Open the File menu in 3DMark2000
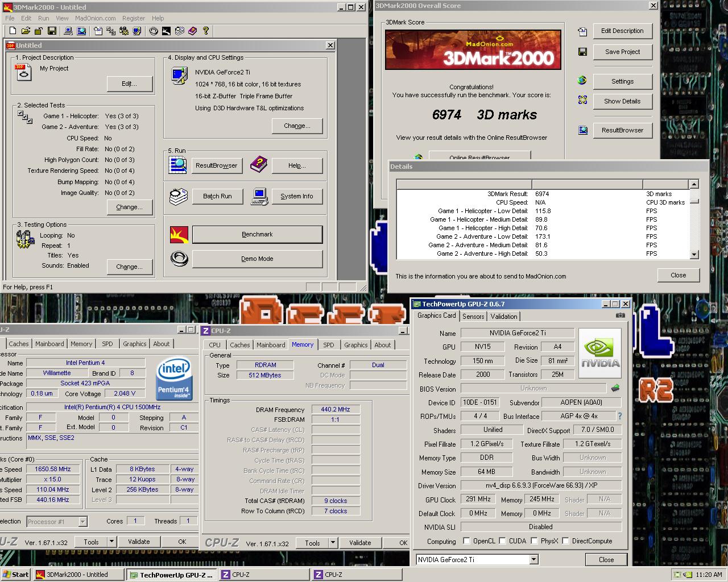The height and width of the screenshot is (582, 728). (x=10, y=18)
